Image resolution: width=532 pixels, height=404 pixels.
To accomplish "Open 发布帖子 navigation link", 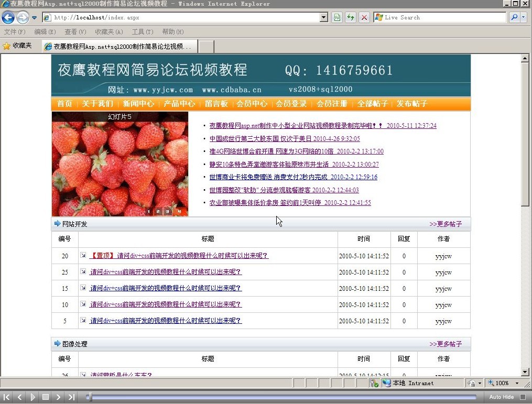I will click(x=412, y=103).
